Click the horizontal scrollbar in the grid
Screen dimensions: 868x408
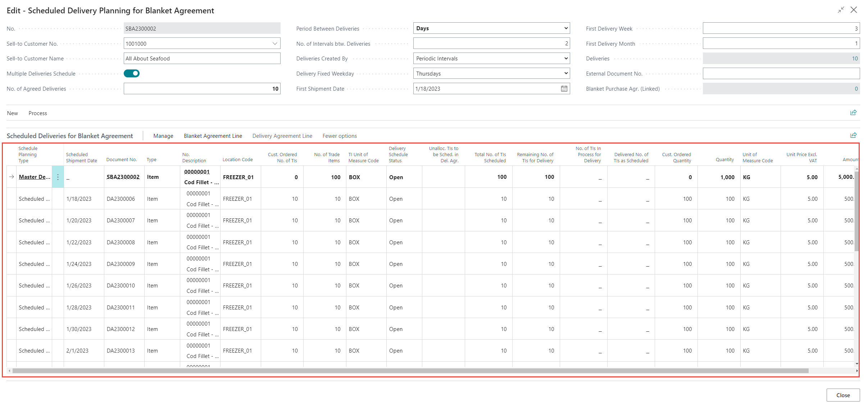(410, 371)
